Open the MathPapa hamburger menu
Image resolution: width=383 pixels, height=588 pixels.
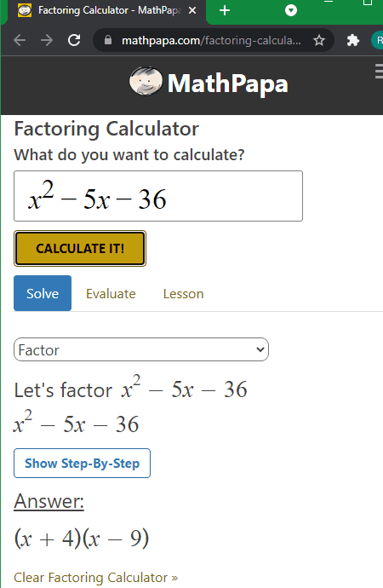[379, 72]
